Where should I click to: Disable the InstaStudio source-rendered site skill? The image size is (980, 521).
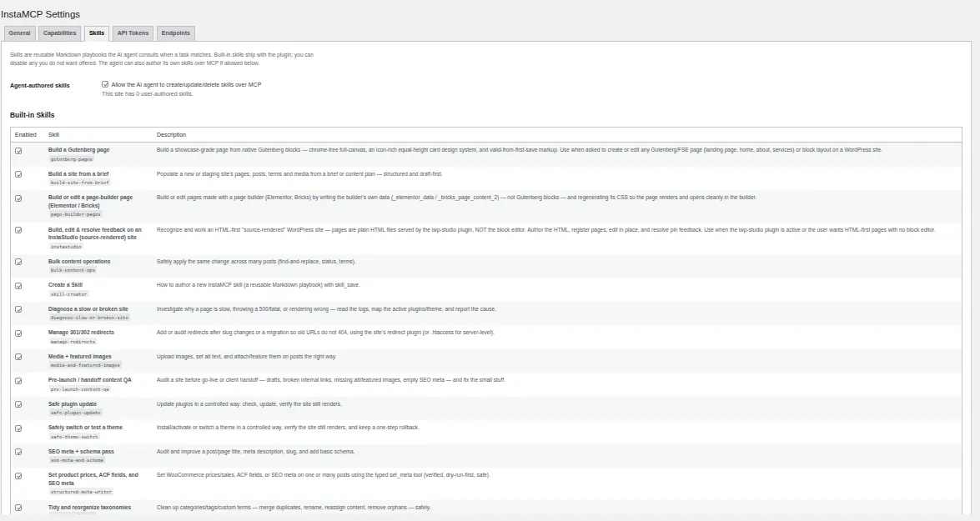click(x=18, y=230)
